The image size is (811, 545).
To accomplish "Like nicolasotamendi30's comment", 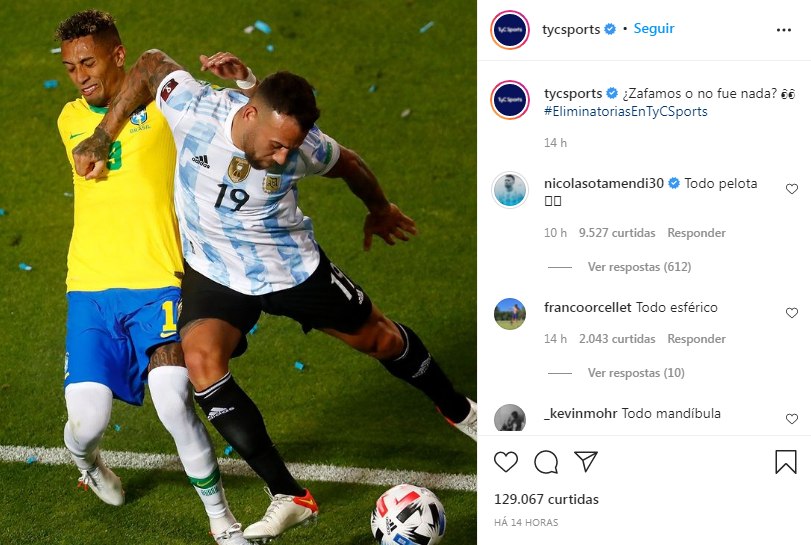I will coord(792,189).
